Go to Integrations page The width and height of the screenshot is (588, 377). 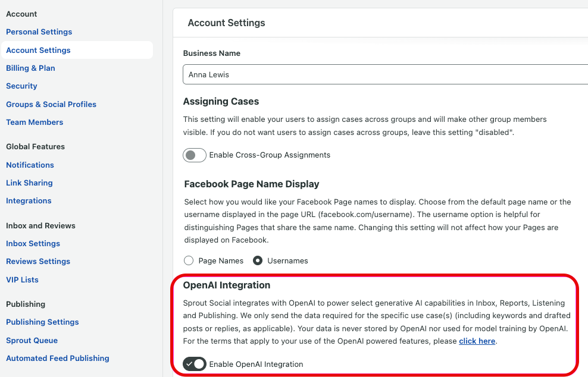coord(29,201)
